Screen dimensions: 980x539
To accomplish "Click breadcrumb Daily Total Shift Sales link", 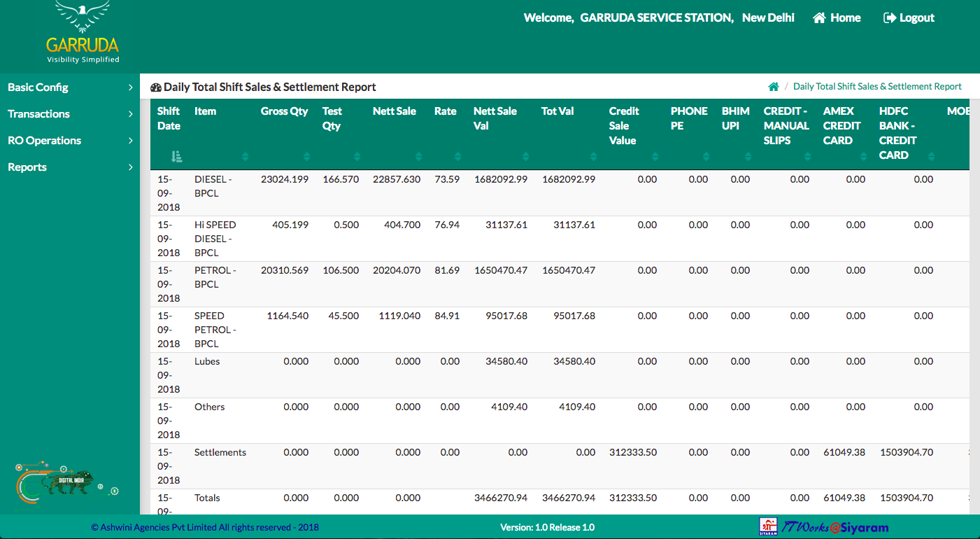I will [877, 87].
